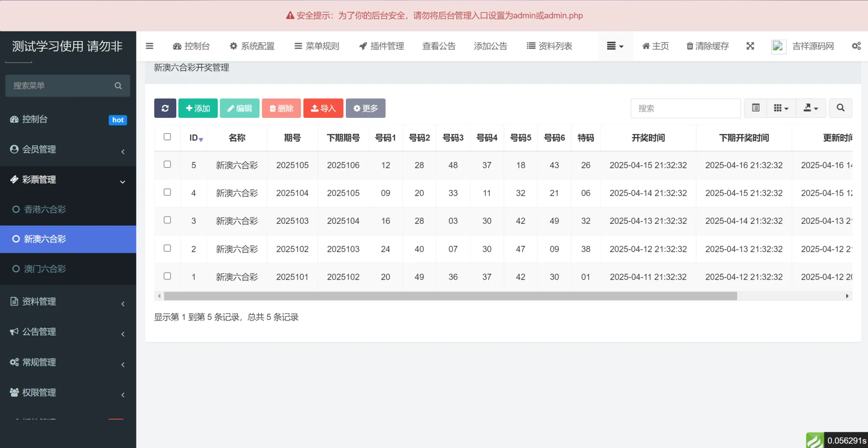Open the gear settings icon top right

857,46
